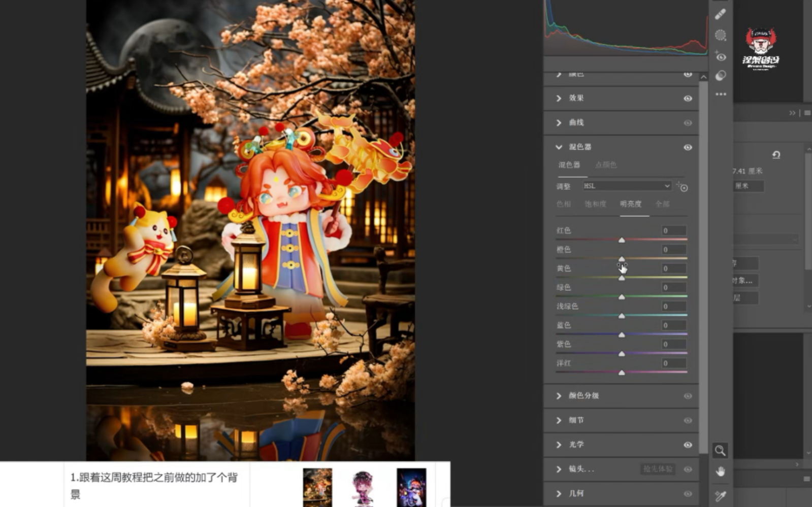The image size is (812, 507).
Task: Expand the 曲线 section
Action: click(559, 123)
